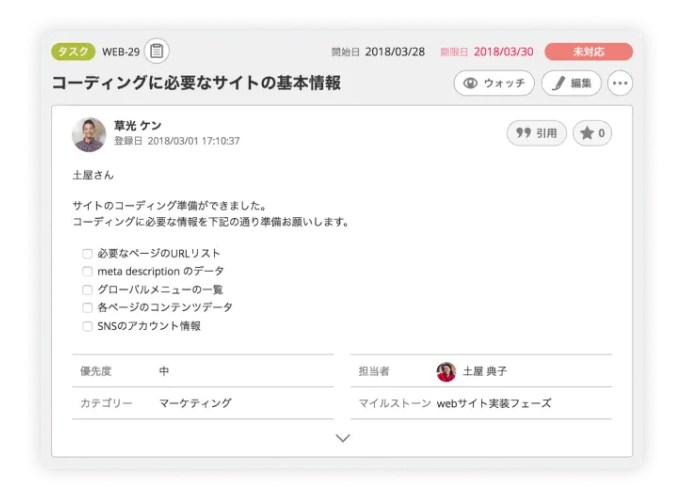
Task: Click the green タスク issue type label
Action: coord(73,51)
